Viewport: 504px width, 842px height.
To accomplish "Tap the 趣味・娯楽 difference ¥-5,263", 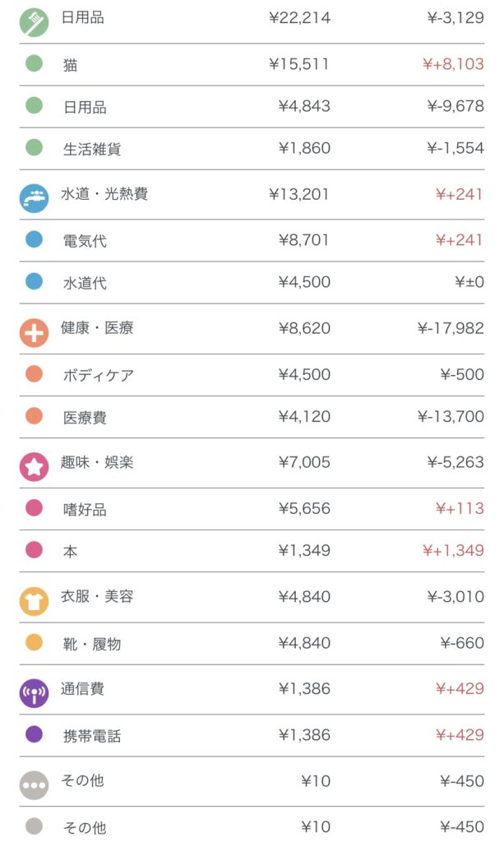I will 455,462.
